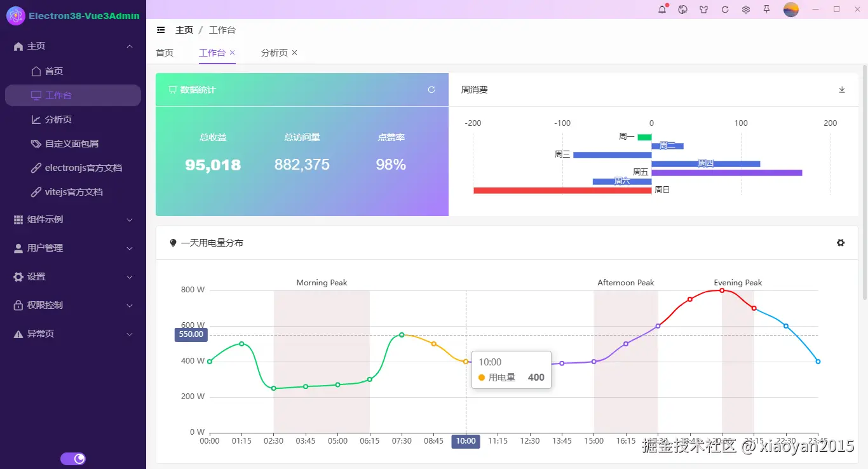This screenshot has height=469, width=868.
Task: Click the page reload icon in the title bar
Action: pyautogui.click(x=725, y=10)
